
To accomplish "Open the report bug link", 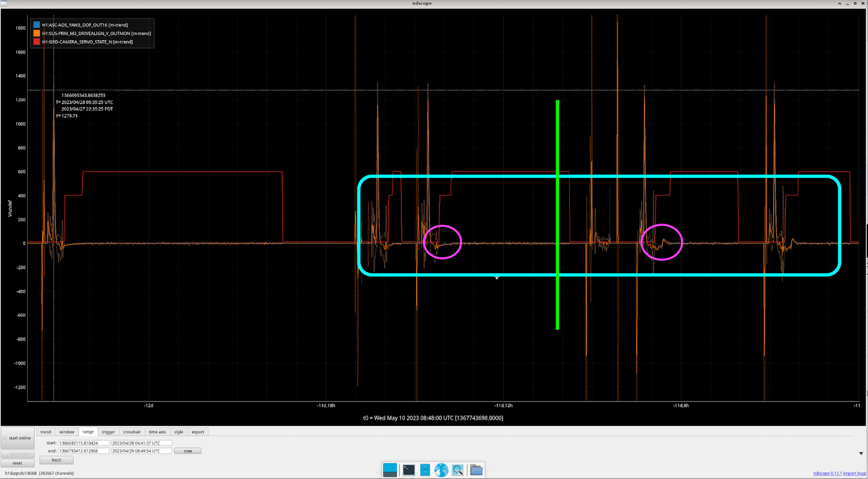I will 854,474.
